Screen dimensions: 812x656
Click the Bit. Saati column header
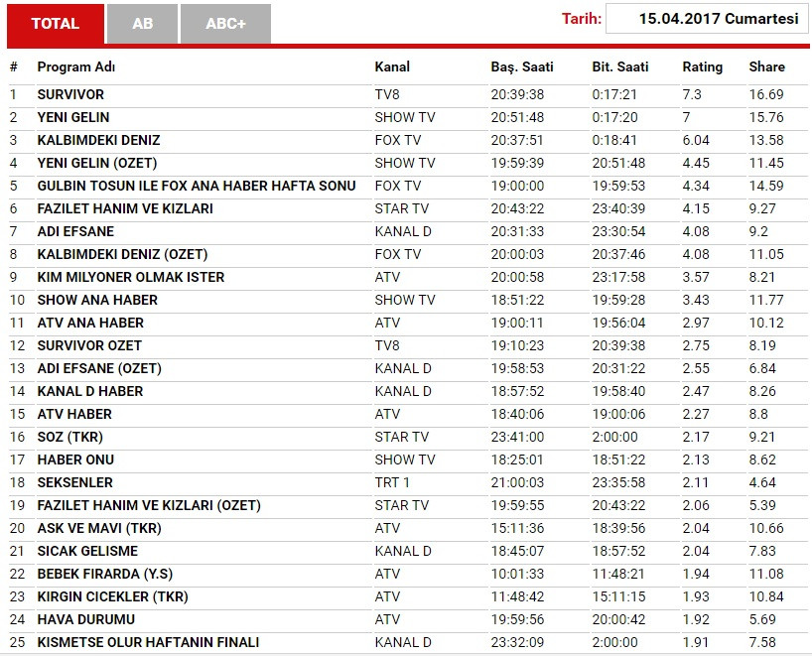point(619,67)
